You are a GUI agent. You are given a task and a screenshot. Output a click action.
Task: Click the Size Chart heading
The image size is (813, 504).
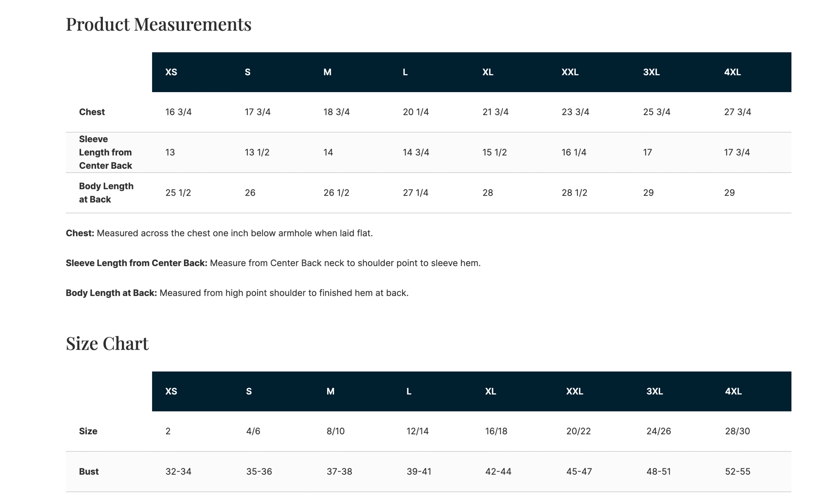tap(107, 343)
